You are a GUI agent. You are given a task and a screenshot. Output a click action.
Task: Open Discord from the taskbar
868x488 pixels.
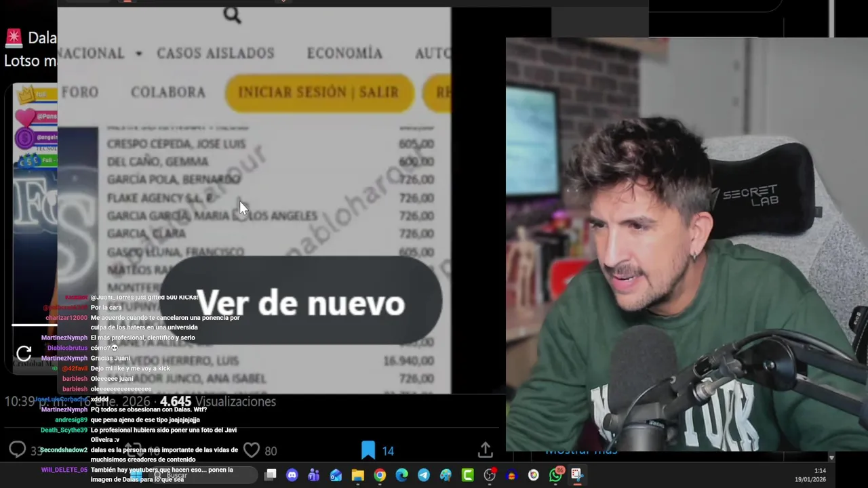[292, 474]
